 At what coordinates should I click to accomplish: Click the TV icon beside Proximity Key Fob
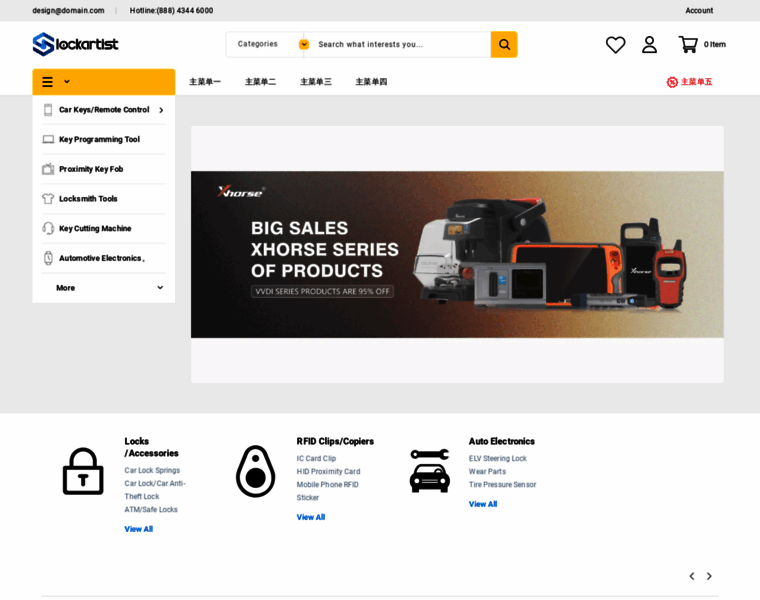pyautogui.click(x=48, y=169)
